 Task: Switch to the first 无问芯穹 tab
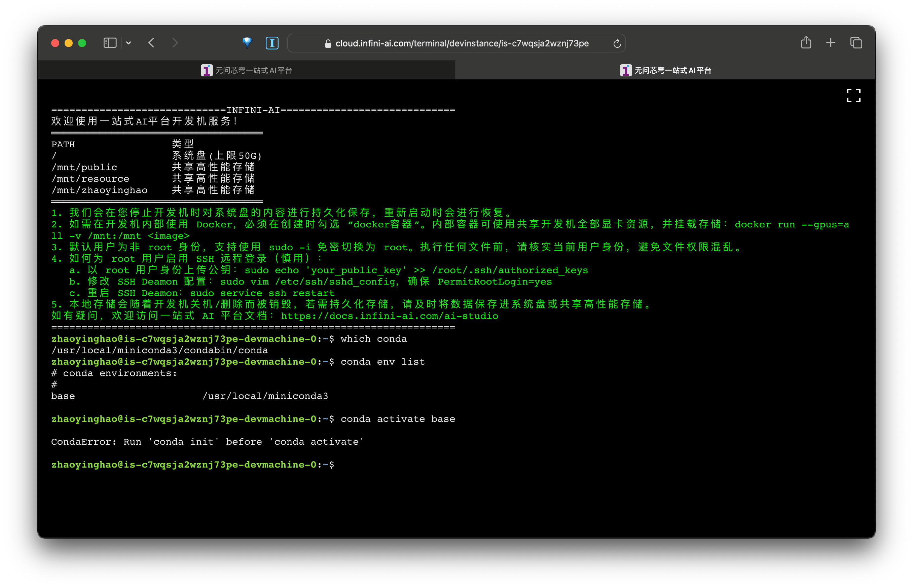247,70
